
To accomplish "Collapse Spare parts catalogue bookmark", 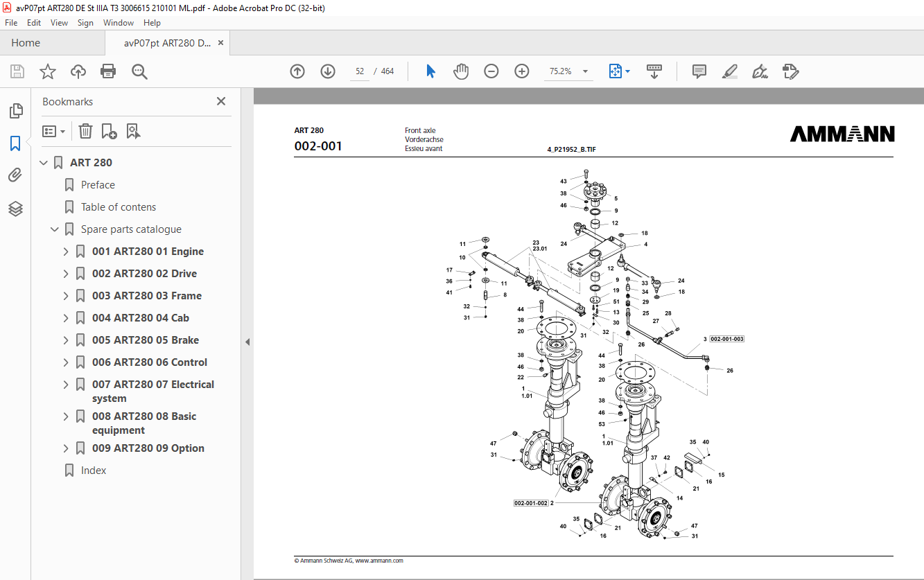I will point(55,229).
